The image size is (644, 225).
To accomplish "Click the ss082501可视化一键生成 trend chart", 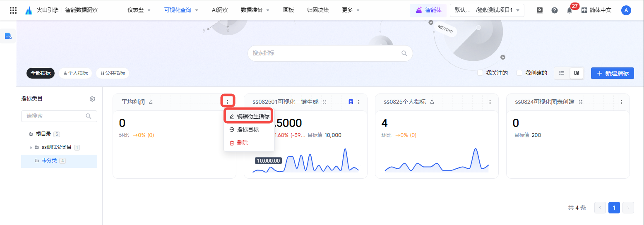I will (305, 160).
